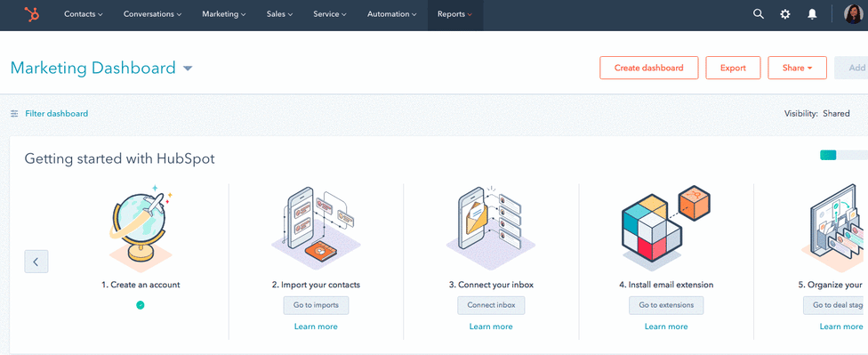Open the Conversations menu
The width and height of the screenshot is (868, 355).
point(153,15)
